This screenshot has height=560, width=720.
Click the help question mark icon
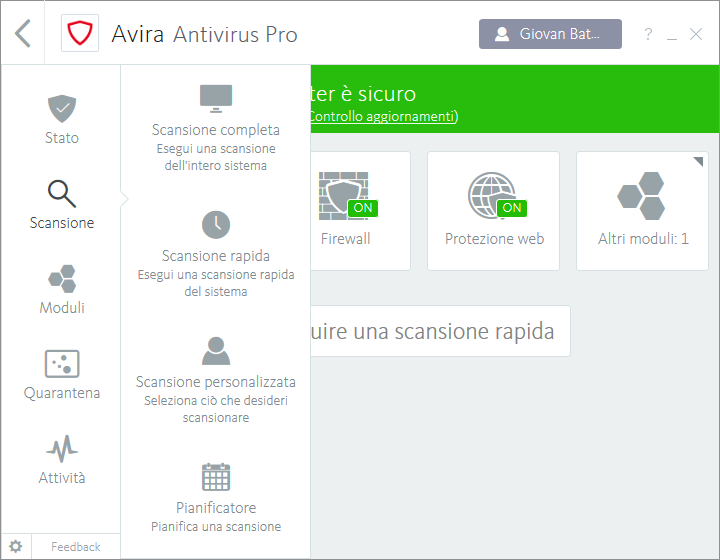[648, 35]
